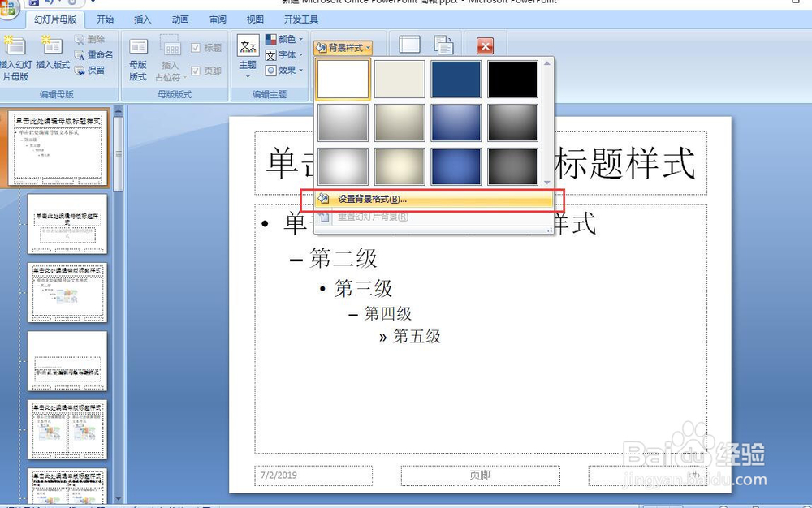Viewport: 812px width, 508px height.
Task: Click the theme Effects (效果) icon
Action: point(271,71)
